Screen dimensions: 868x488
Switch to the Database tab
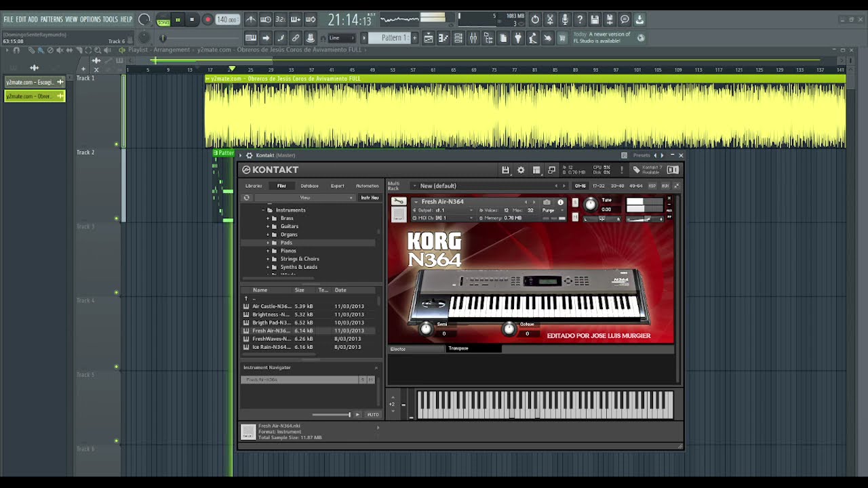pos(309,186)
